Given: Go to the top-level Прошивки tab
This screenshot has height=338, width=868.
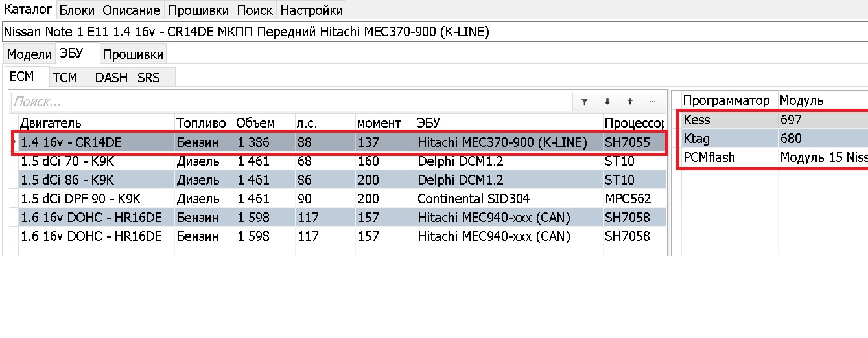Looking at the screenshot, I should (x=199, y=10).
